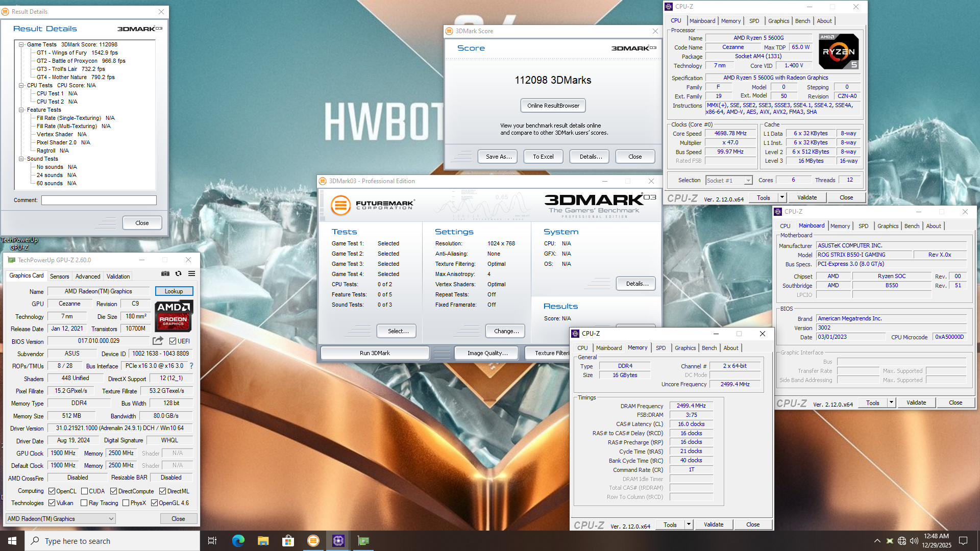Click the BIOS version share/export icon
Image resolution: width=980 pixels, height=551 pixels.
158,341
